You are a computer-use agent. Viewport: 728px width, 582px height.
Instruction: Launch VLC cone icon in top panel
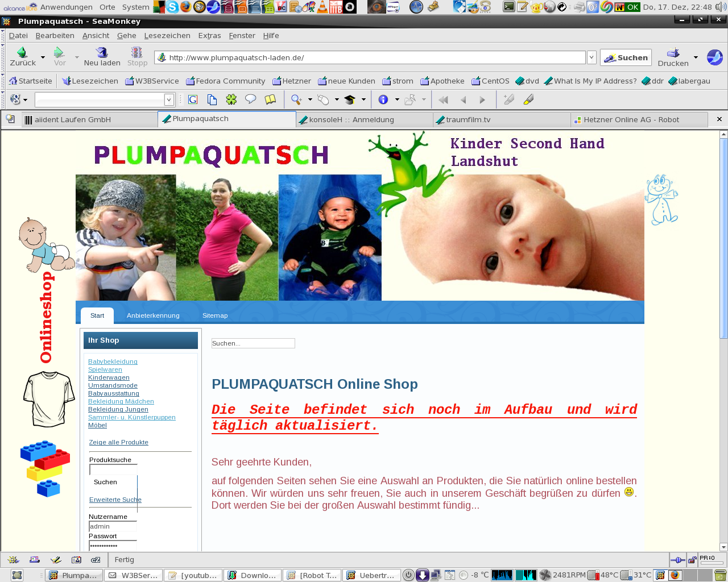click(322, 7)
